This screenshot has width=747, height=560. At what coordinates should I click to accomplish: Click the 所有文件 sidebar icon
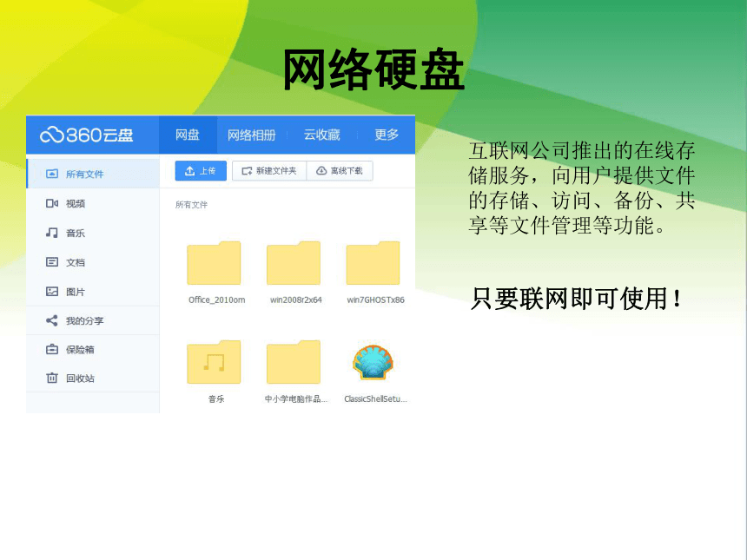point(52,174)
